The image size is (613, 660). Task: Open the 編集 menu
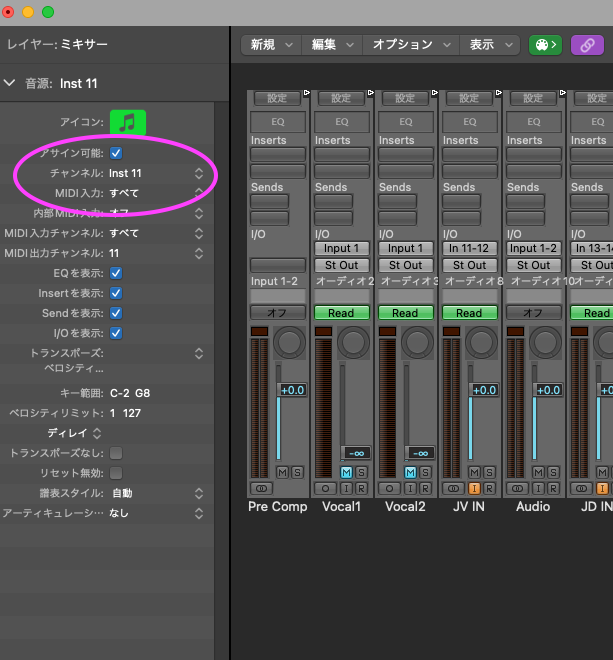pos(332,45)
